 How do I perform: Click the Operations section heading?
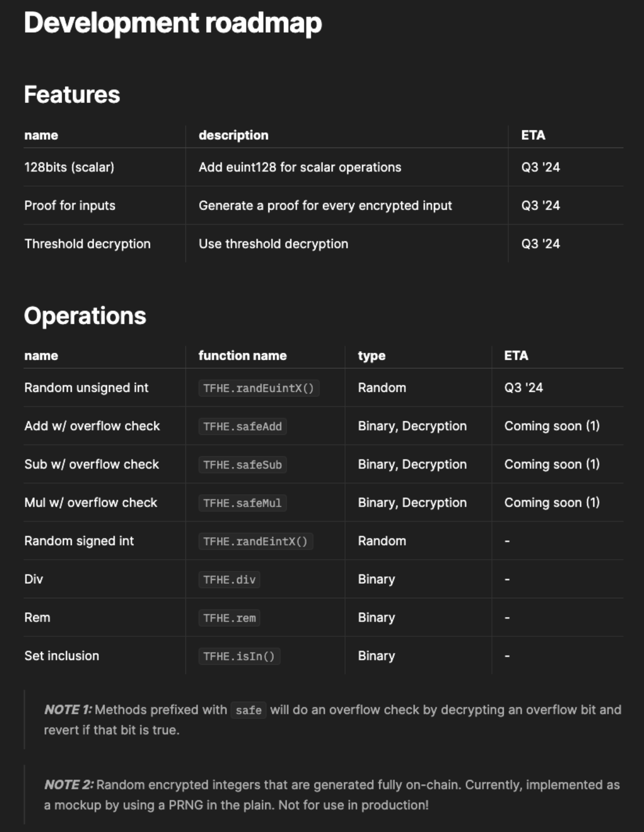pyautogui.click(x=85, y=316)
